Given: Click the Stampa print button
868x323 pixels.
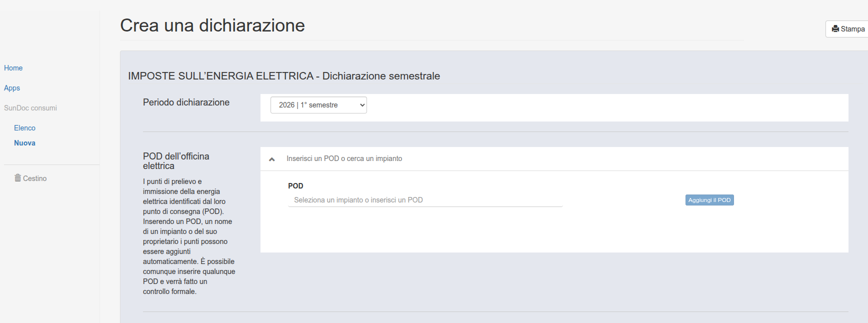Looking at the screenshot, I should click(848, 29).
